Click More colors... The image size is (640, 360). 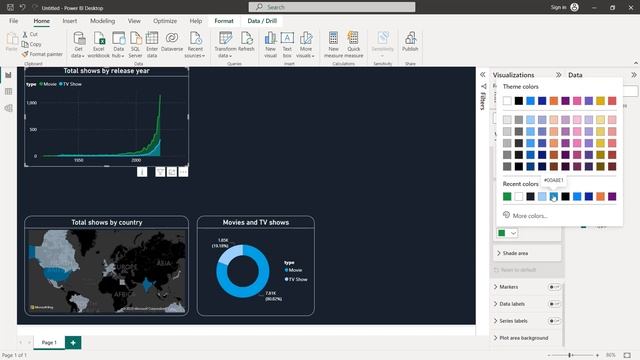click(x=525, y=216)
